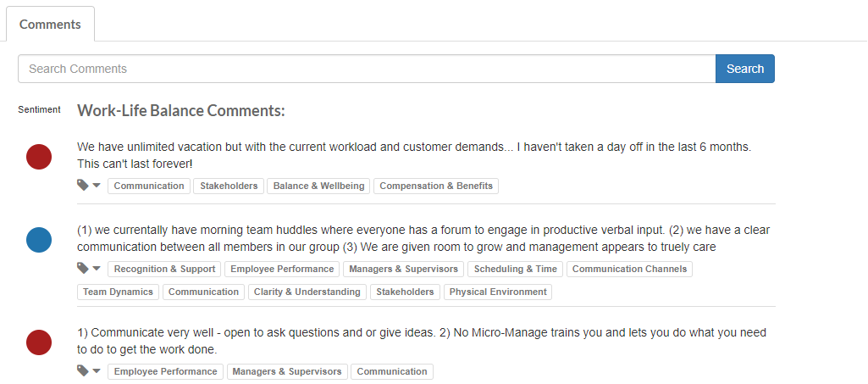Click the tag icon under the team huddles comment
This screenshot has width=868, height=384.
point(82,268)
